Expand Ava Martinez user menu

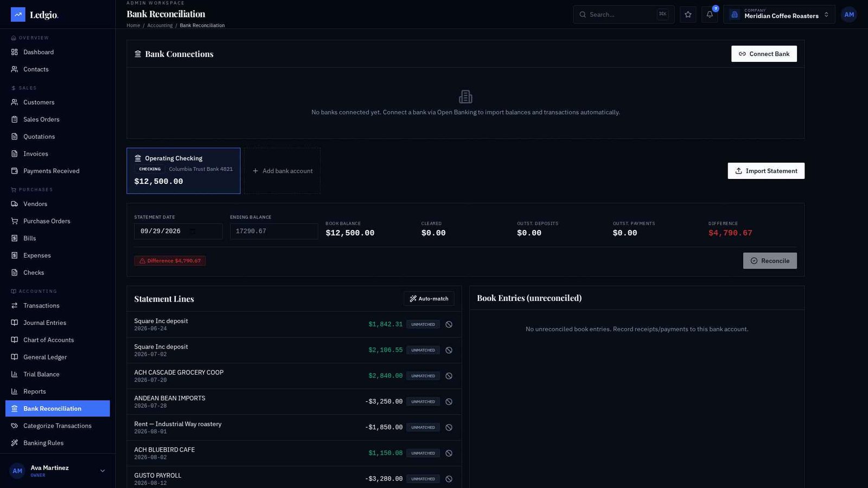click(x=58, y=471)
